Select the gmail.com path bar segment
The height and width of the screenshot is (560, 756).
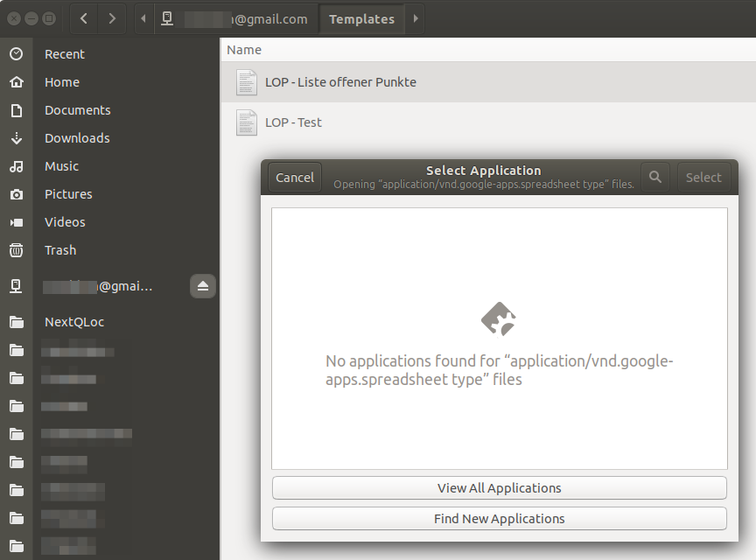click(x=236, y=18)
